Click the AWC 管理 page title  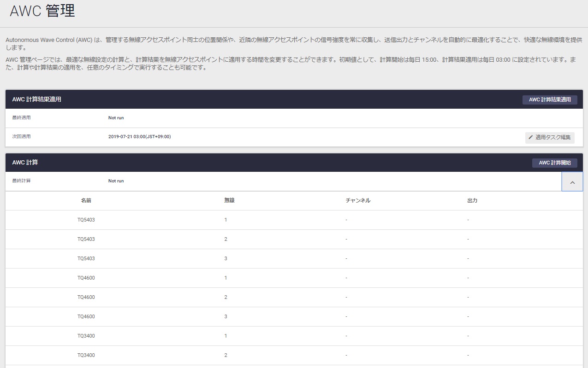point(42,12)
